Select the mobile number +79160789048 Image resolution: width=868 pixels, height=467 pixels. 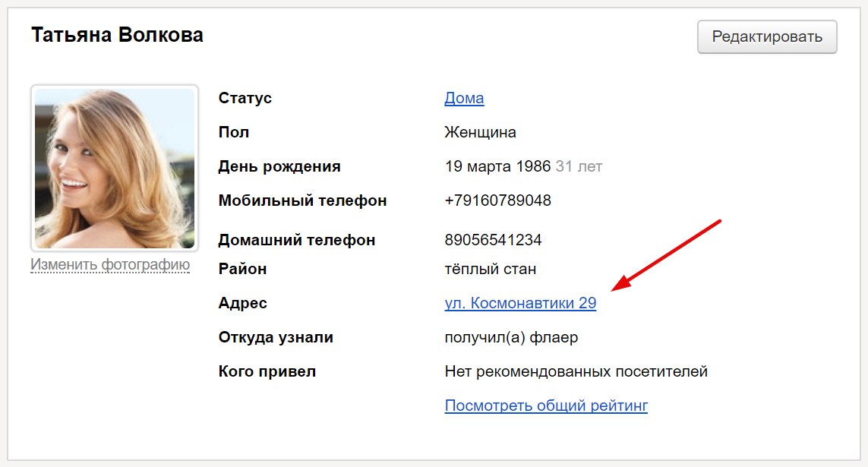pos(497,200)
